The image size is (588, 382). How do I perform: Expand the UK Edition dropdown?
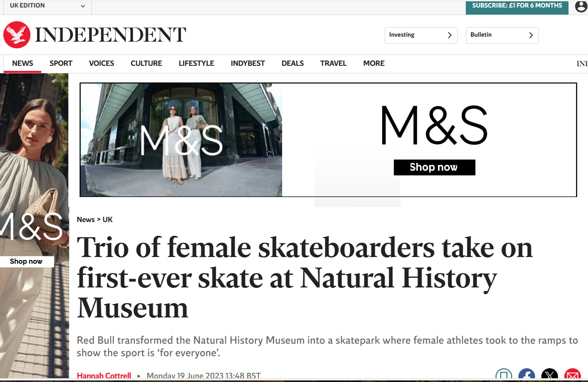(83, 6)
